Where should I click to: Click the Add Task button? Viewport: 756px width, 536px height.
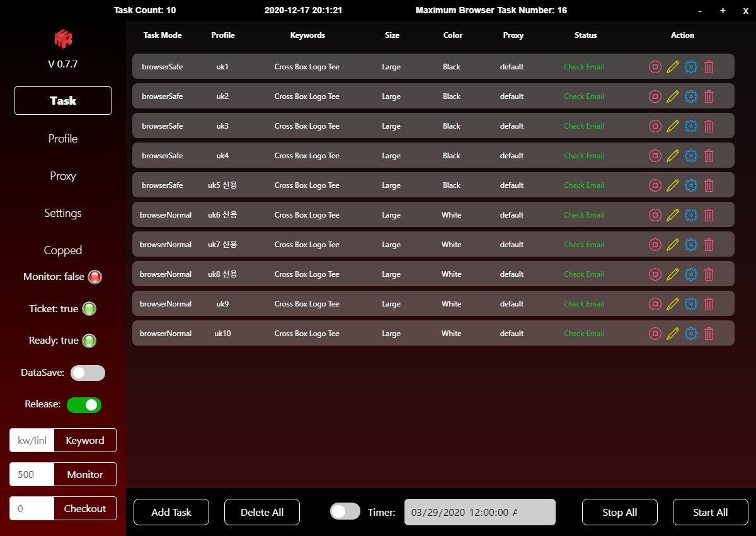171,512
